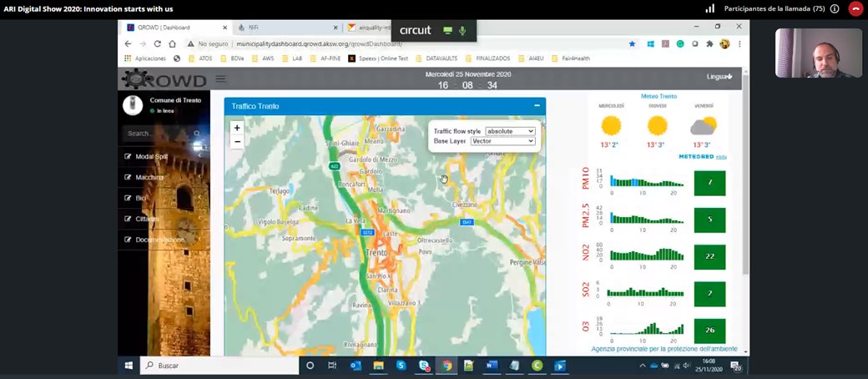This screenshot has height=379, width=868.
Task: Click the Circuit screen share icon
Action: (447, 31)
